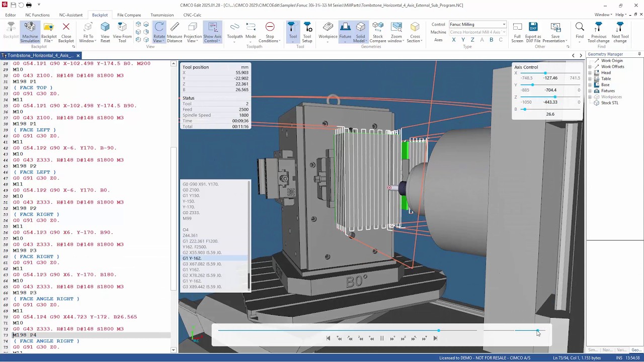
Task: Open the quick access toolbar dropdown
Action: pyautogui.click(x=39, y=5)
